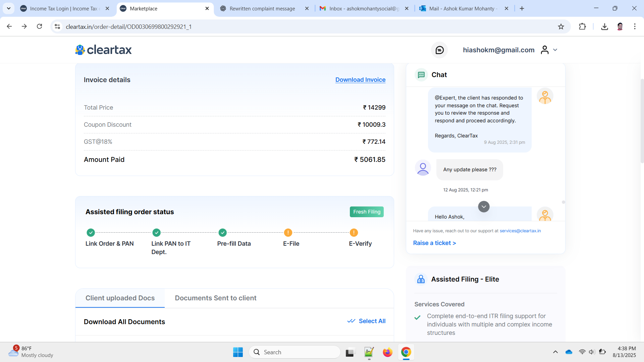This screenshot has height=362, width=644.
Task: Click the Link PAN to IT Dept. step checkmark
Action: tap(156, 233)
